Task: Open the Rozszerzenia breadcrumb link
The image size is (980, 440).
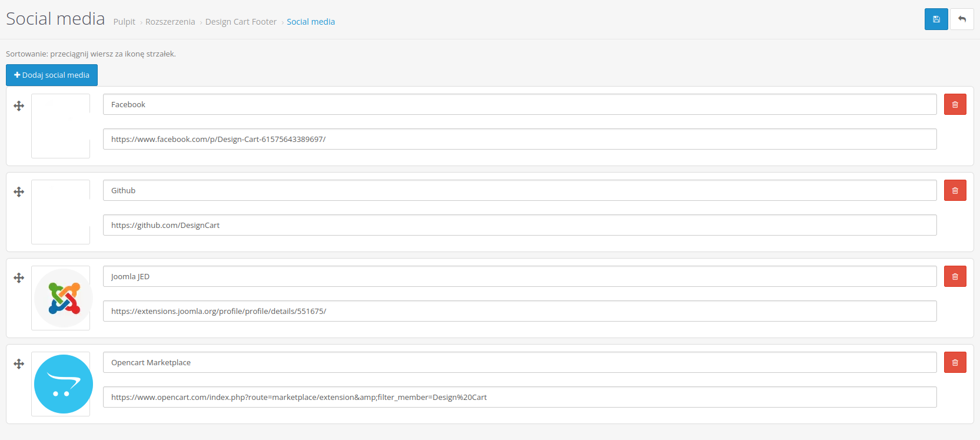Action: 170,22
